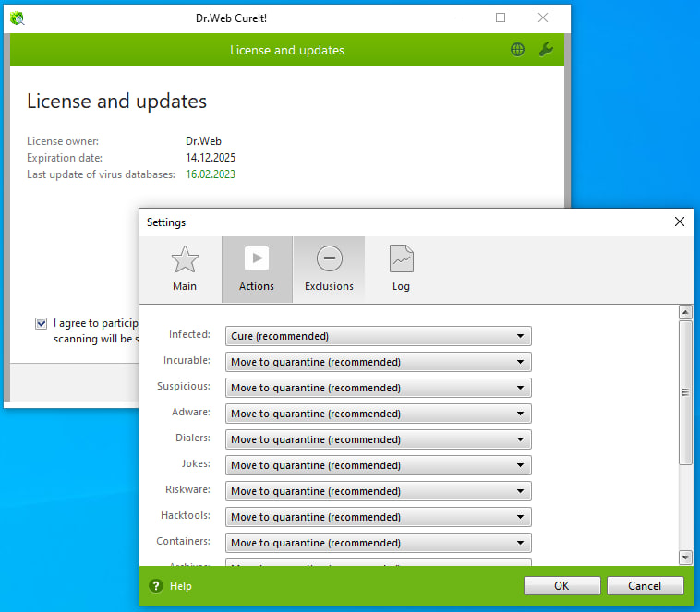Click the vertical scrollbar thumb in Settings
This screenshot has width=700, height=612.
coord(685,392)
